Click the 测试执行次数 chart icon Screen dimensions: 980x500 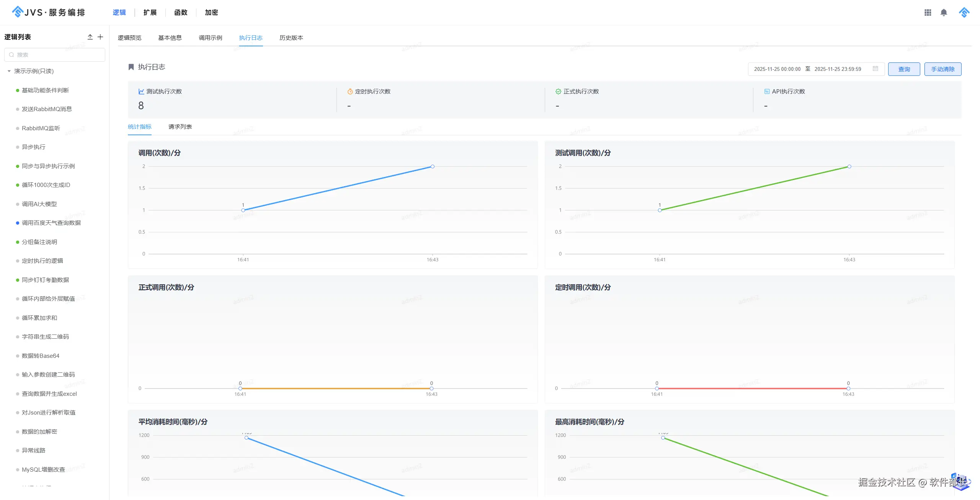[141, 91]
